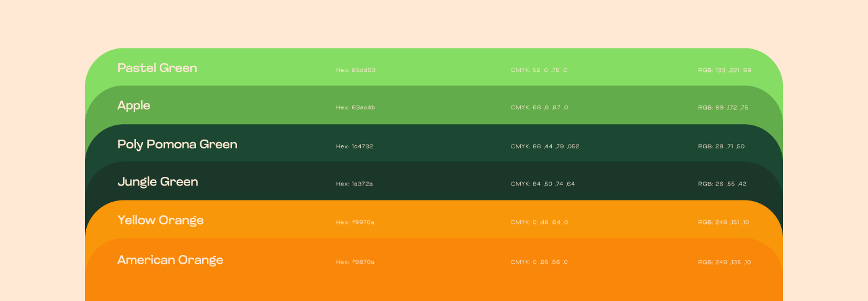Click the "Hex: 85dd63" value

pyautogui.click(x=356, y=70)
